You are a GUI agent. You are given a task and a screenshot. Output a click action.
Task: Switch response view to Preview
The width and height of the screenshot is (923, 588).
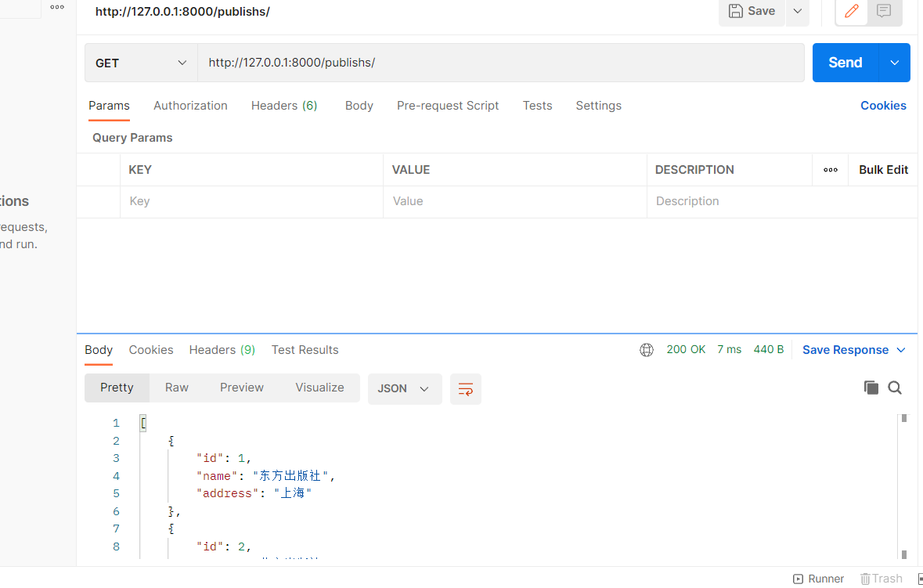(x=242, y=388)
